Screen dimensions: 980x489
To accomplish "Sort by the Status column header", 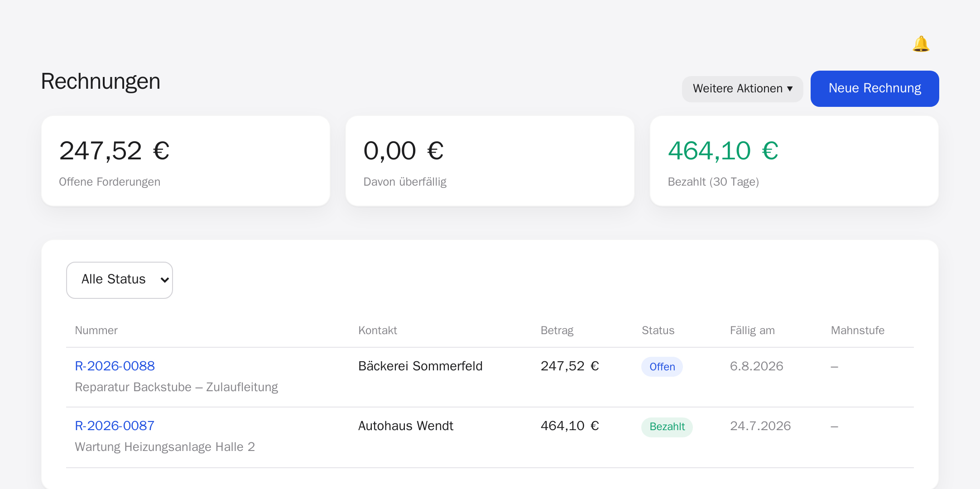I will pos(658,331).
